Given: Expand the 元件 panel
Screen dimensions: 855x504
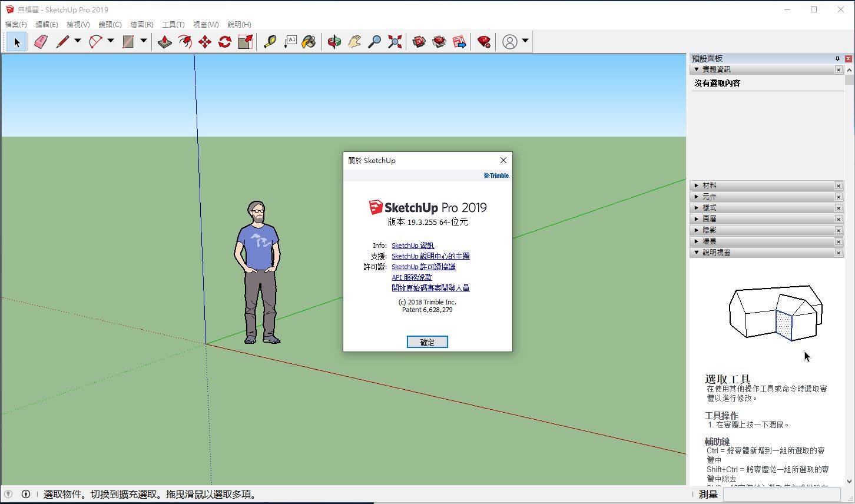Looking at the screenshot, I should 697,197.
